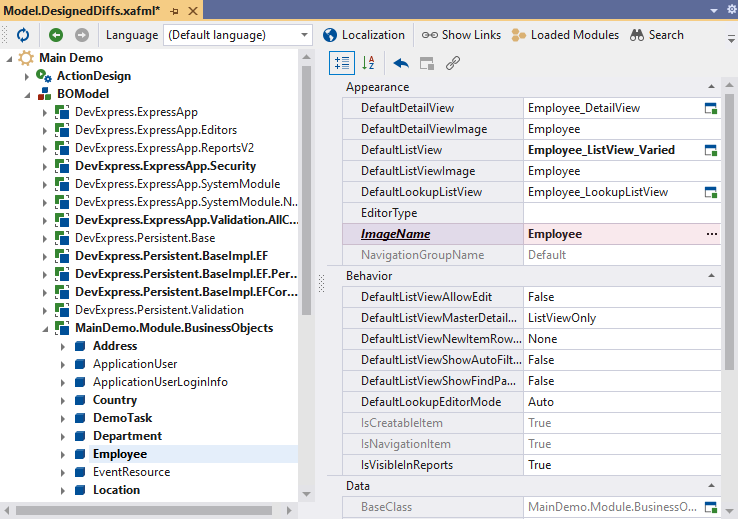Image resolution: width=738 pixels, height=519 pixels.
Task: Select the Address class item
Action: (x=115, y=346)
